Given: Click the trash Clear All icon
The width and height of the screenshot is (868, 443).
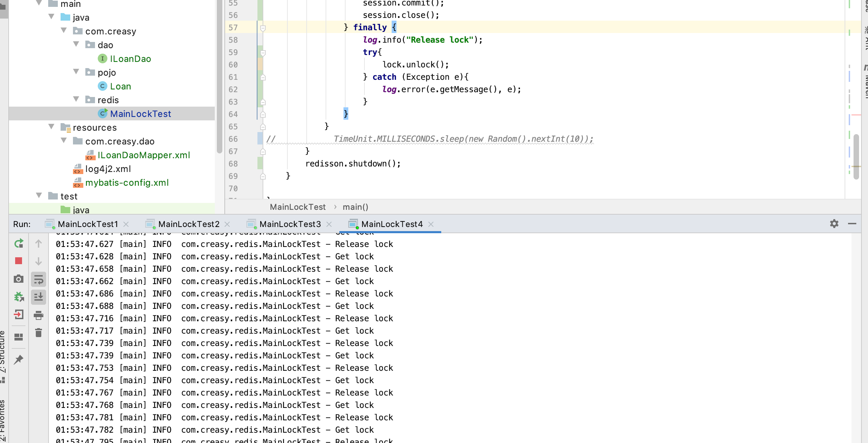Looking at the screenshot, I should point(39,333).
